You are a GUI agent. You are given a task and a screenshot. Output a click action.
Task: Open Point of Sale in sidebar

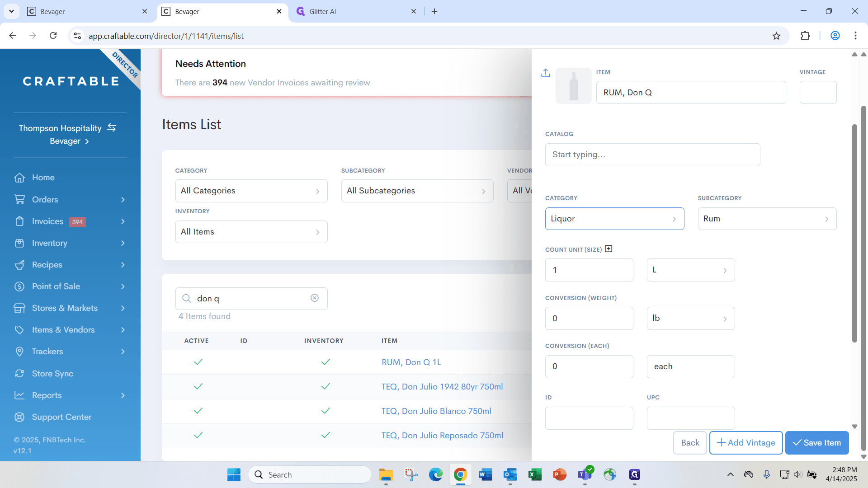[x=70, y=286]
